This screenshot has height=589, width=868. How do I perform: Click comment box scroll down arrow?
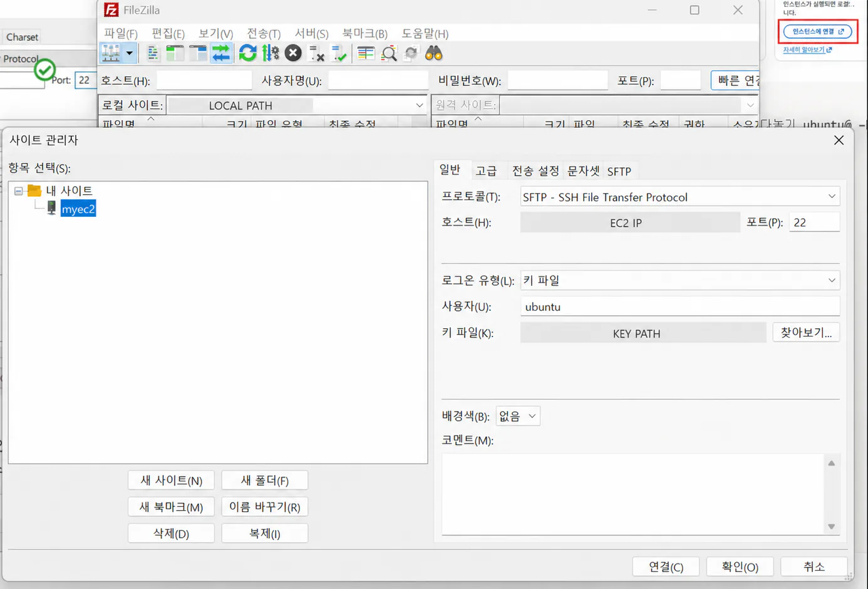click(832, 526)
